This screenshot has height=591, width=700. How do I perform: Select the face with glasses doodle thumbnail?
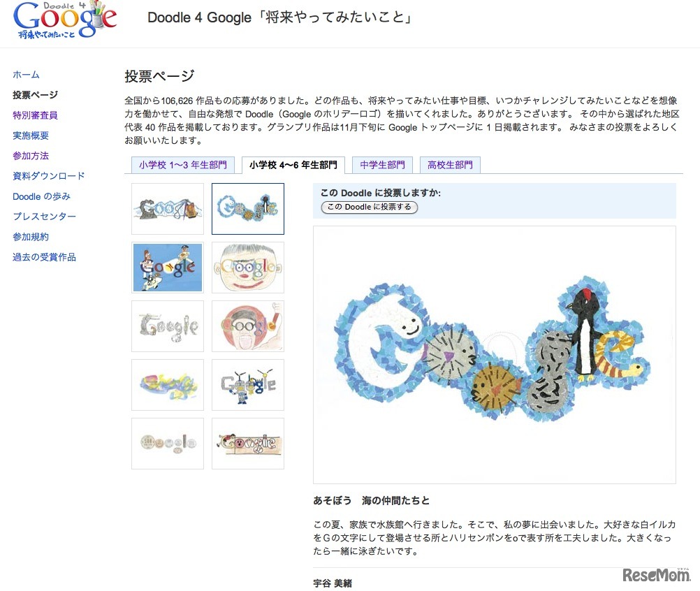coord(248,268)
